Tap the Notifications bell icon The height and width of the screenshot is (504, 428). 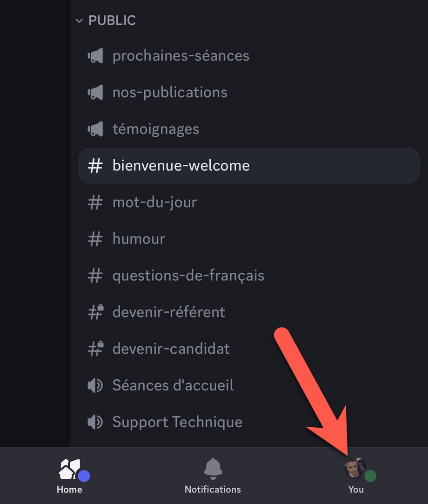click(213, 468)
